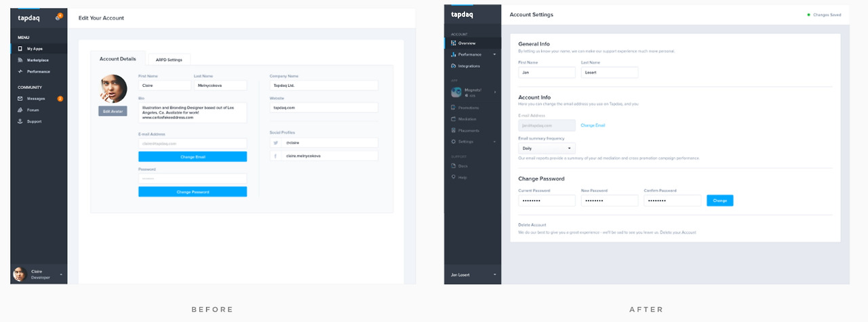Screen dimensions: 868x322
Task: Click the First Name field containing Claire
Action: point(164,85)
